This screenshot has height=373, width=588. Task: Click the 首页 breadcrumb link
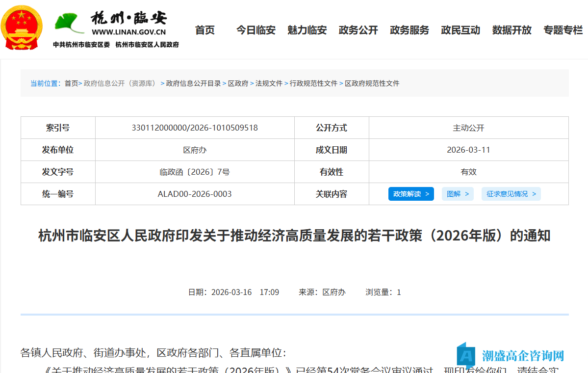click(x=71, y=83)
